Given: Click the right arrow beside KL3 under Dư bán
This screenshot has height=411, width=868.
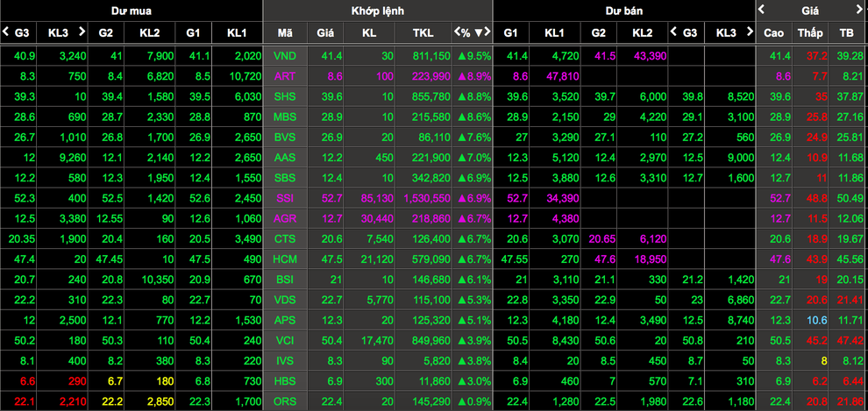Looking at the screenshot, I should [x=750, y=32].
